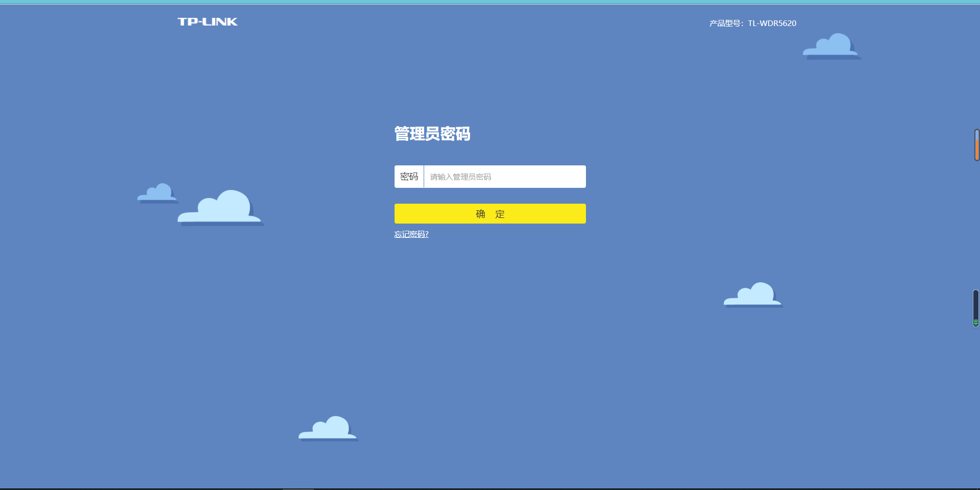Click the question mark ending the forgot-password link
The height and width of the screenshot is (490, 980).
(426, 234)
